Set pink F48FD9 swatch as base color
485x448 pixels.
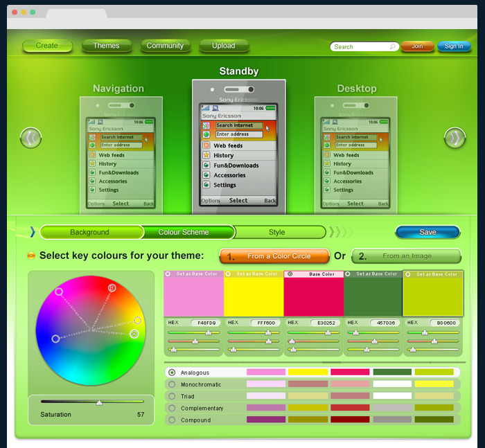pyautogui.click(x=168, y=274)
